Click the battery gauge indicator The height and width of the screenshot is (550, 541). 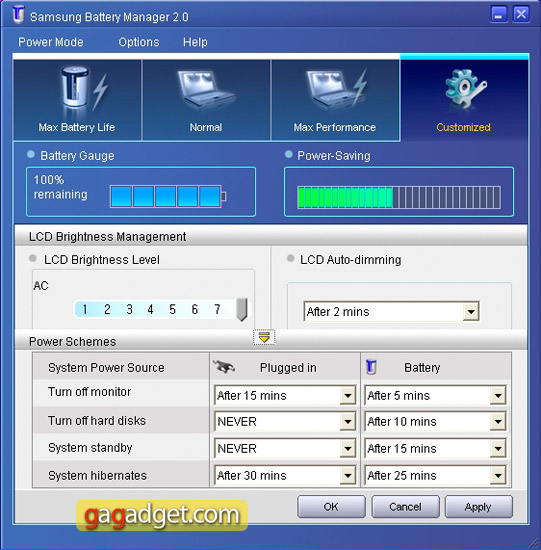coord(168,196)
